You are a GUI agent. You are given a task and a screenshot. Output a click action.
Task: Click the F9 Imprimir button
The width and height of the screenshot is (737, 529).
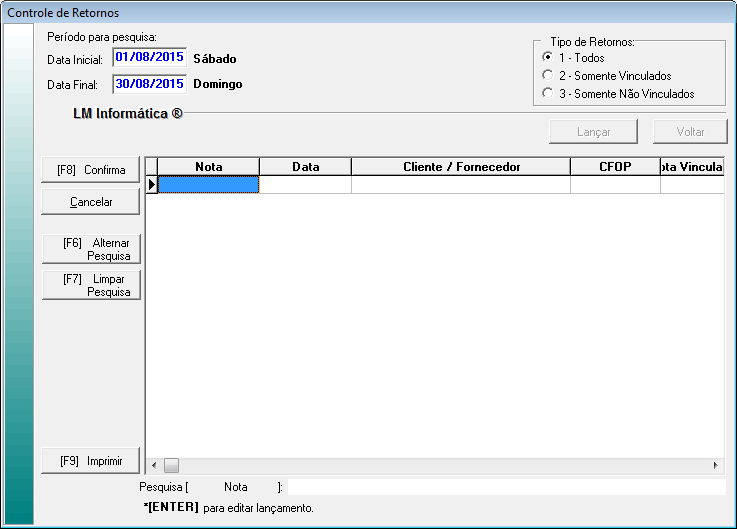[91, 461]
